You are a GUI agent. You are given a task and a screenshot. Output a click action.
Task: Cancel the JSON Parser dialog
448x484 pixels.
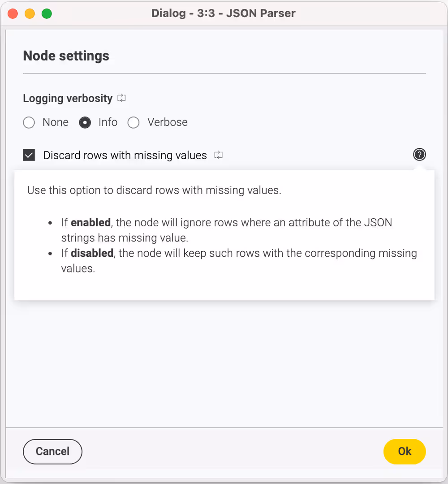(52, 452)
